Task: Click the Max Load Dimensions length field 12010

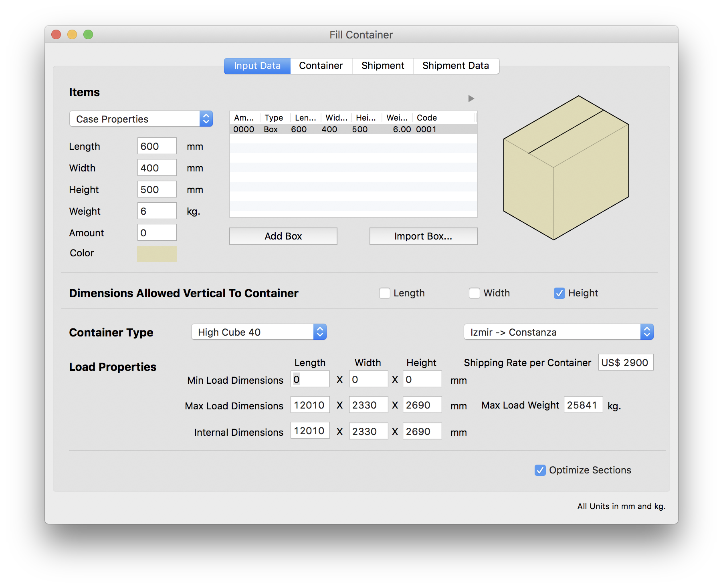Action: pos(310,405)
